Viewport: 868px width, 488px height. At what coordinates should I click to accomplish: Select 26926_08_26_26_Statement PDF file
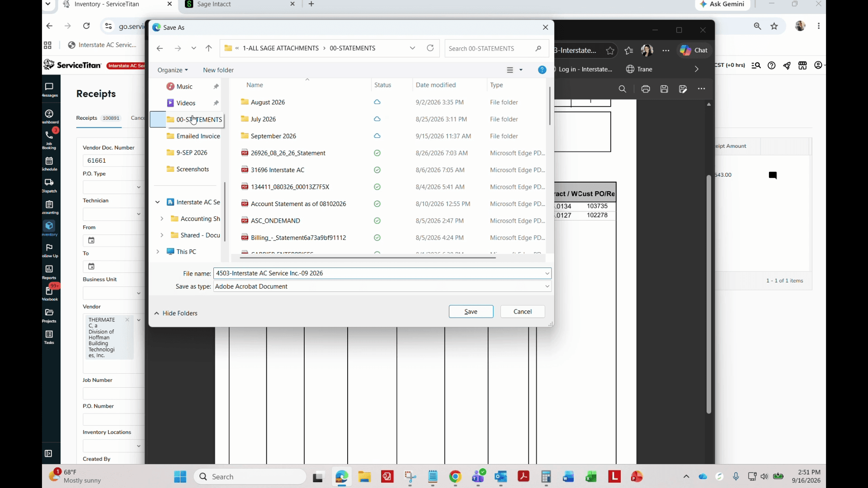tap(288, 153)
